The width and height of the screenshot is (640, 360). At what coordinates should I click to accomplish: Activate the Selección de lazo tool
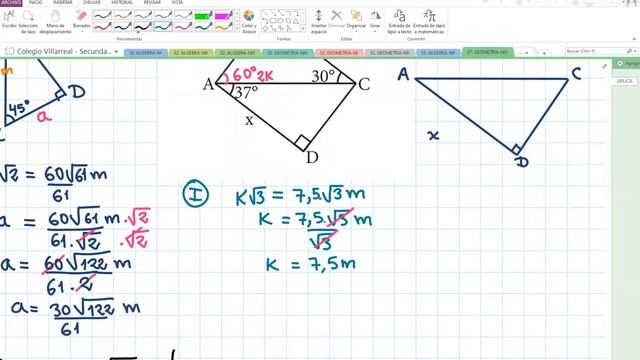pos(28,21)
